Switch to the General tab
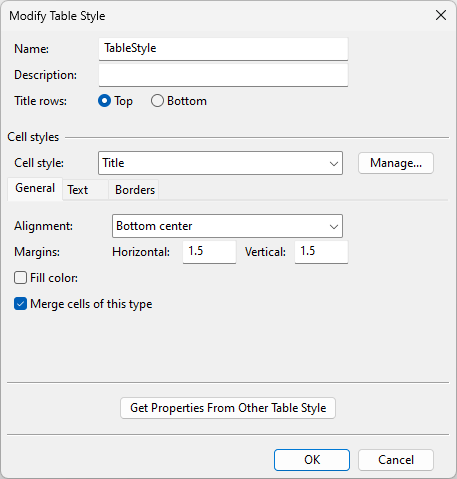Viewport: 457px width, 479px height. [x=35, y=188]
